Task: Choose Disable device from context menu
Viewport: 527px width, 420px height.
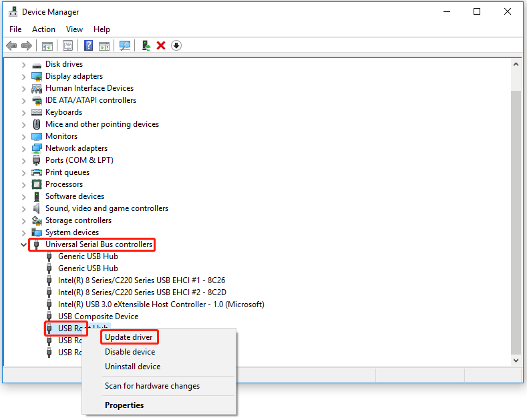Action: pyautogui.click(x=130, y=352)
